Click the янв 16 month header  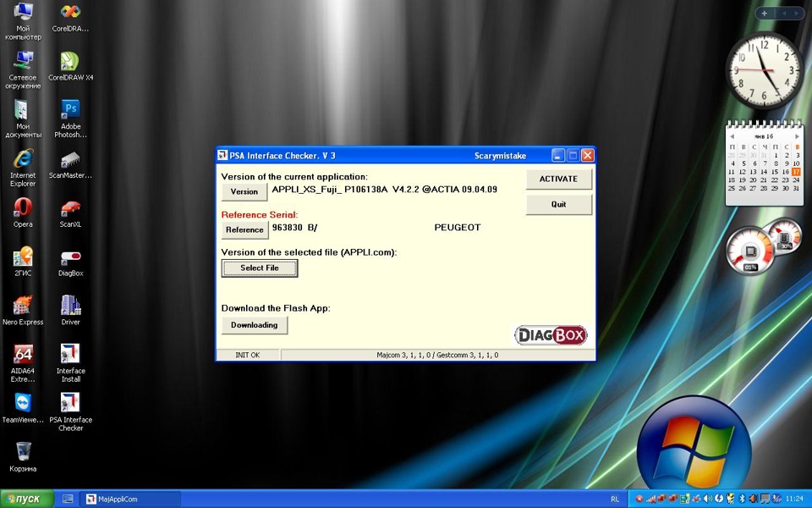764,136
